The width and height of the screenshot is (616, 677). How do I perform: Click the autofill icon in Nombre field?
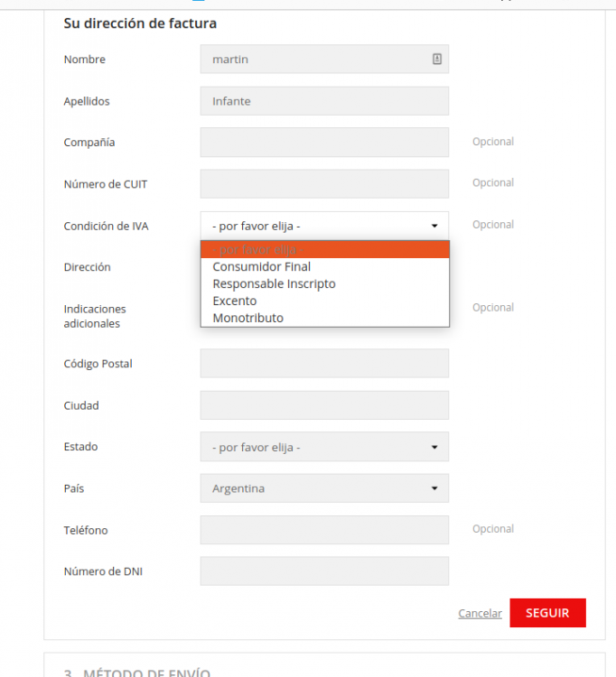[x=437, y=60]
